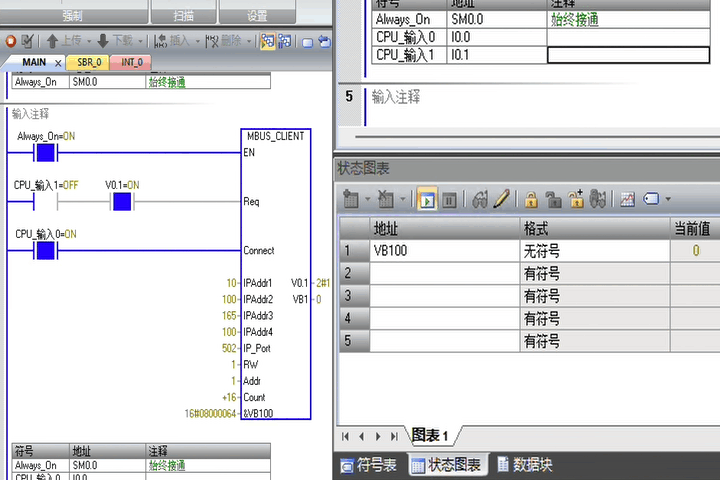The image size is (720, 480).
Task: Click the VB100 address cell
Action: click(445, 251)
